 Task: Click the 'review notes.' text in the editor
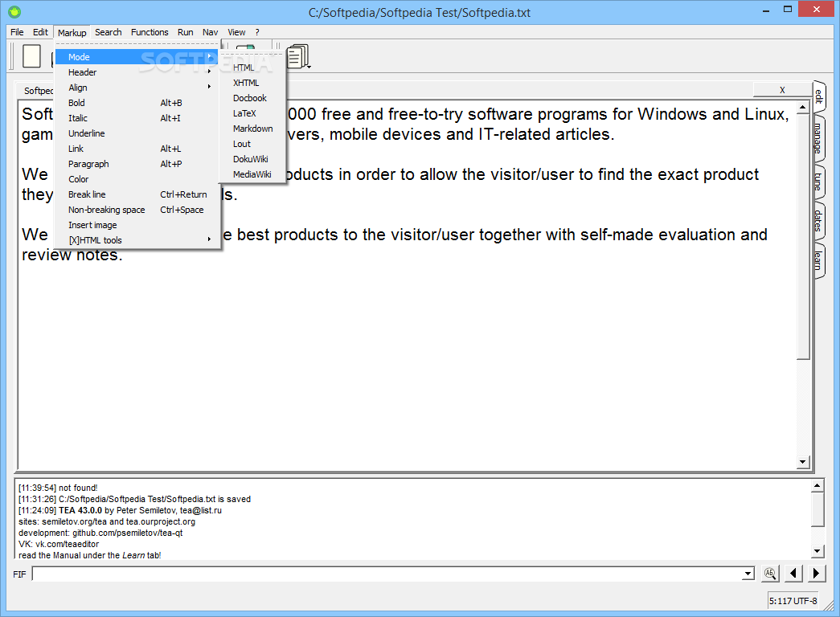[72, 255]
